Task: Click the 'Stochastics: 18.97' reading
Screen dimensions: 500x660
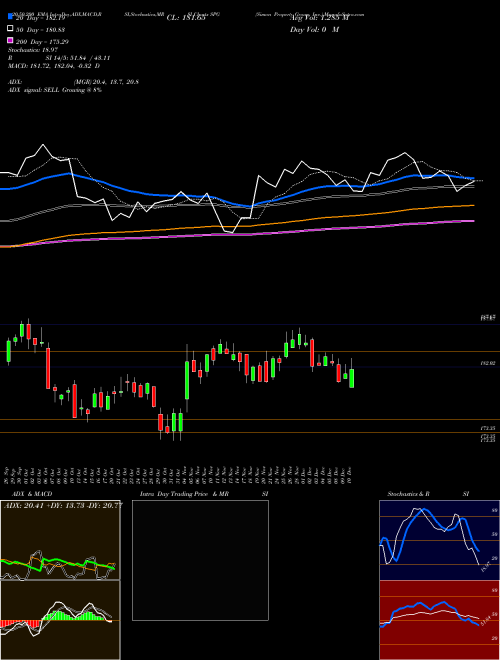Action: click(x=33, y=50)
